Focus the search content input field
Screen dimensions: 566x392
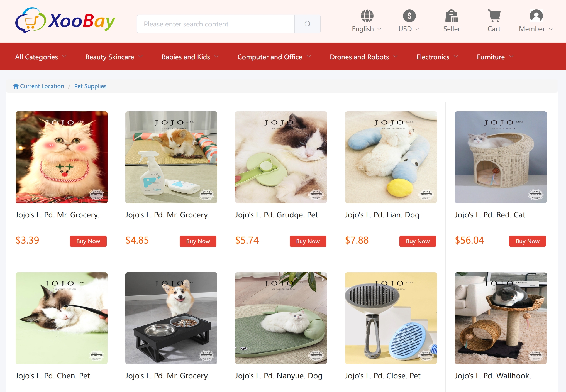[x=216, y=24]
